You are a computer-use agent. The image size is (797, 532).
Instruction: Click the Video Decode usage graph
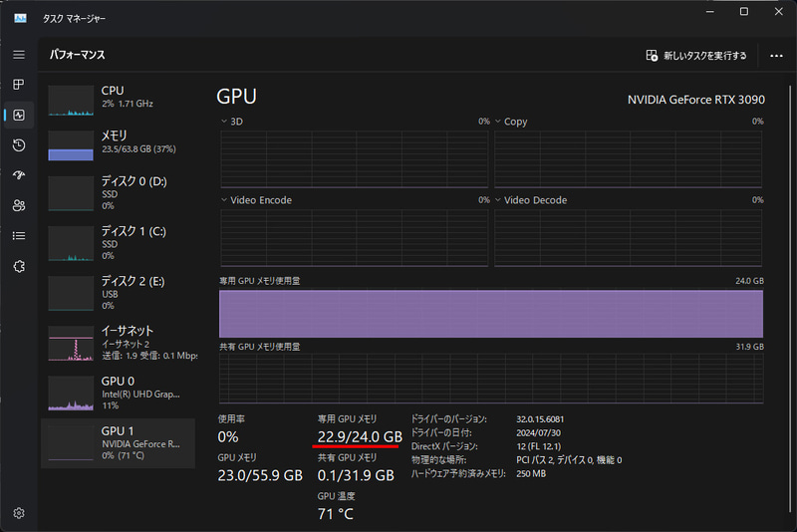(629, 238)
